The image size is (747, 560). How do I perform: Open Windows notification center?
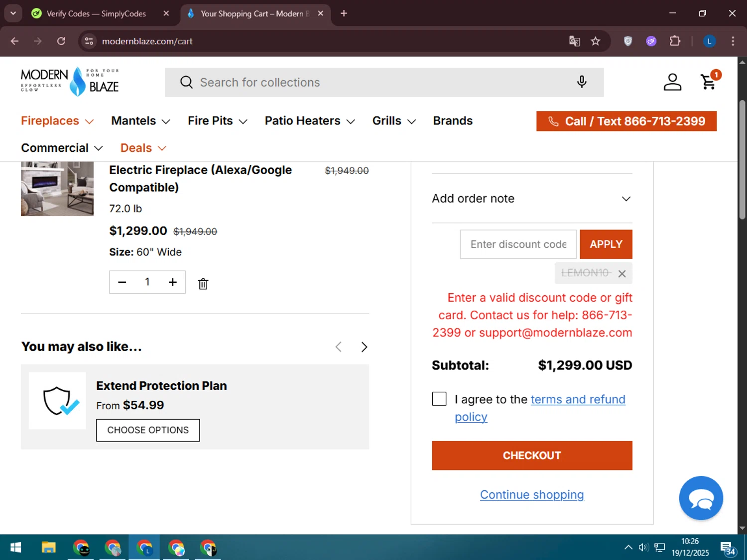point(728,548)
